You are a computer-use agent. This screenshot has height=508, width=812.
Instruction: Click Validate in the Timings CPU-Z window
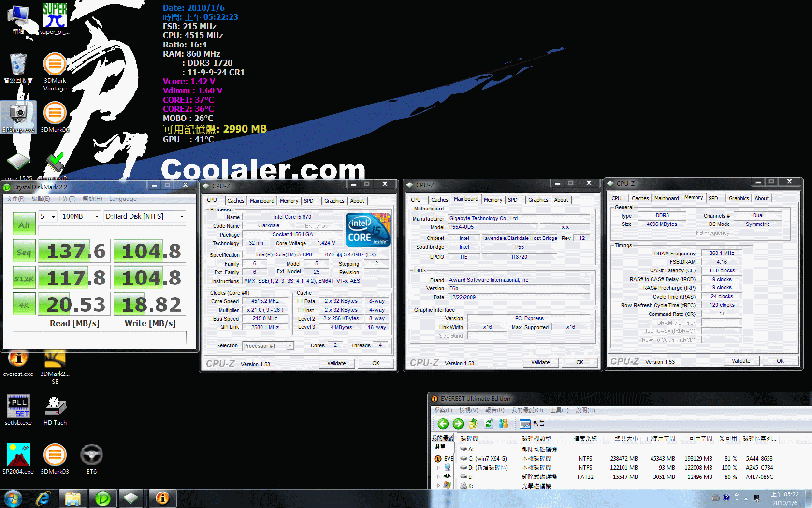click(x=741, y=361)
